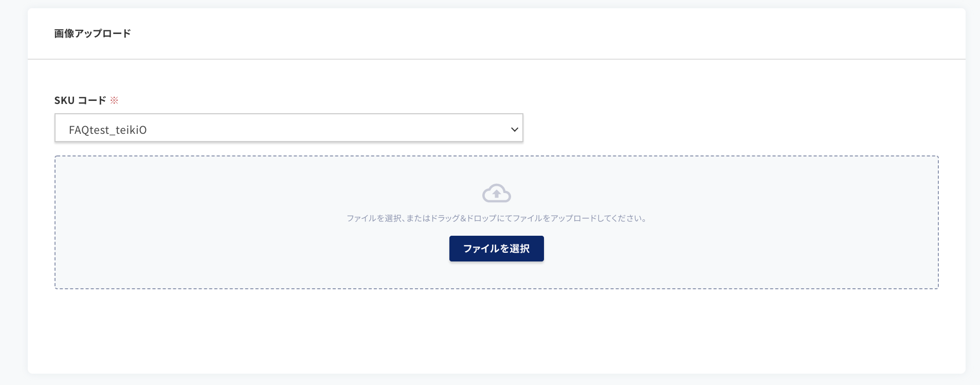Open the FAQtest_teikiO select box
This screenshot has width=980, height=385.
(289, 128)
